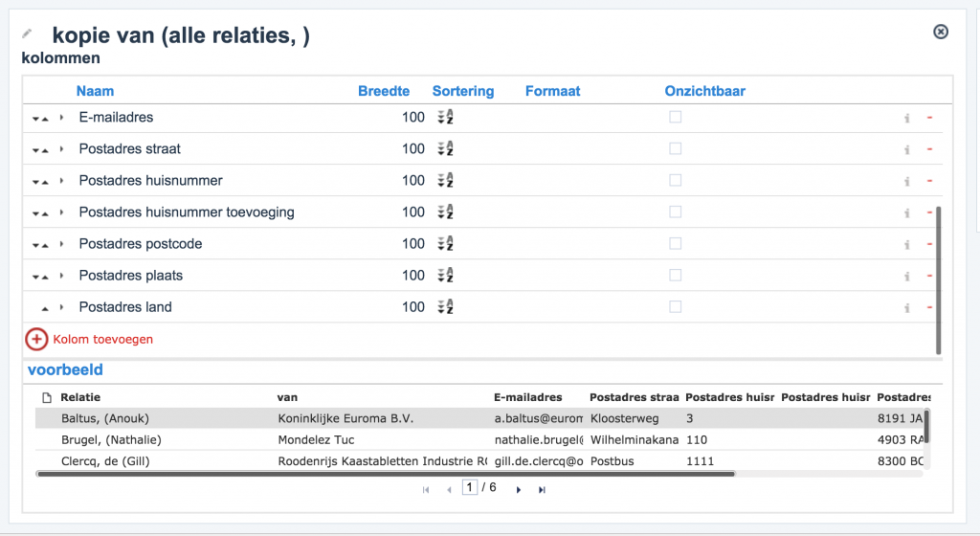Viewport: 980px width, 536px height.
Task: Click the pencil edit icon beside the title
Action: [27, 33]
